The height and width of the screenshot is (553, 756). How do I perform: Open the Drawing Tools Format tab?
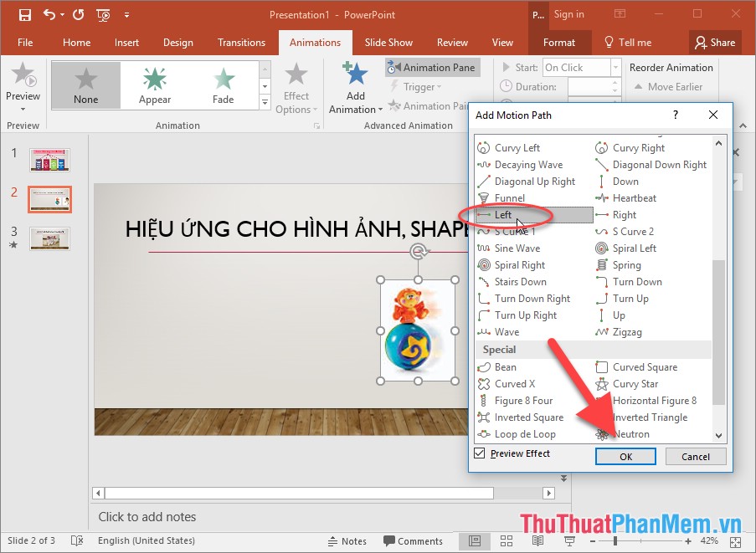pyautogui.click(x=559, y=43)
